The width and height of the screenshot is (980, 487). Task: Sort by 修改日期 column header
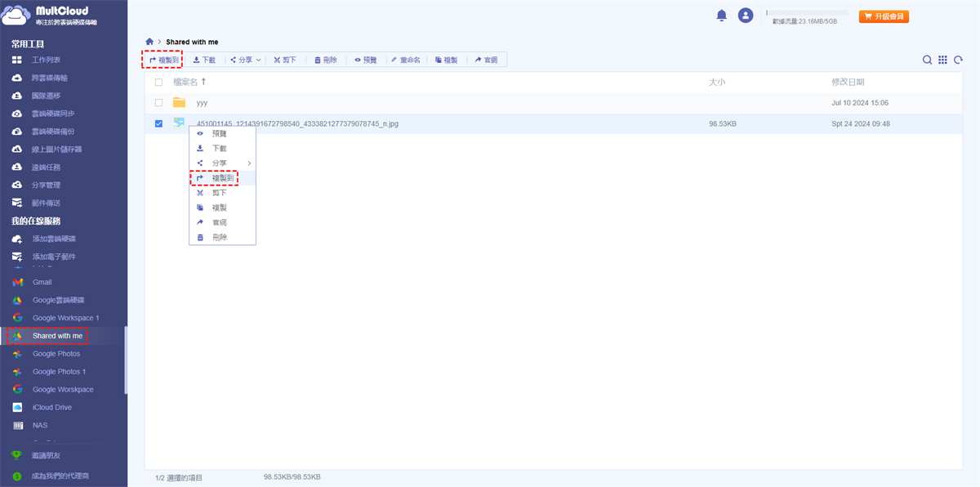848,82
